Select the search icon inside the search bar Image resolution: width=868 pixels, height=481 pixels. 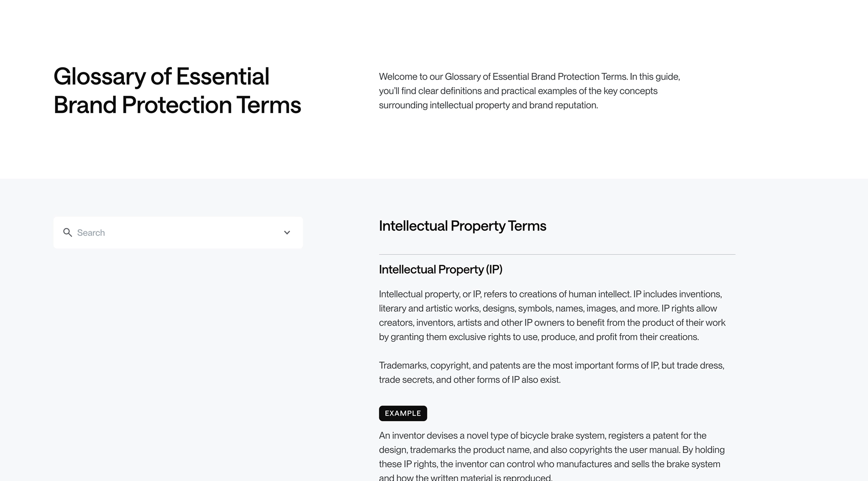click(68, 233)
